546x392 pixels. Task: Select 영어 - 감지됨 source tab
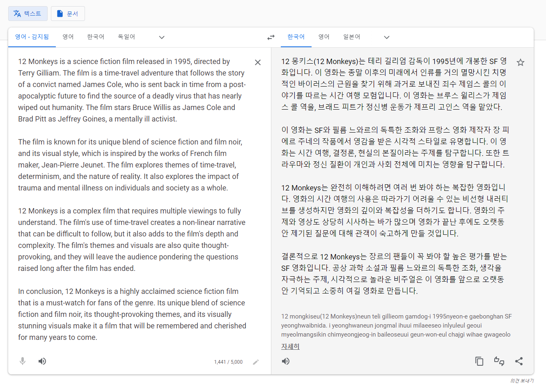[x=32, y=37]
